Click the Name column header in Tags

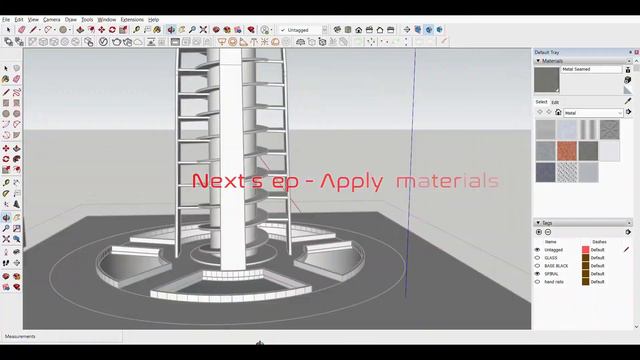click(x=550, y=242)
